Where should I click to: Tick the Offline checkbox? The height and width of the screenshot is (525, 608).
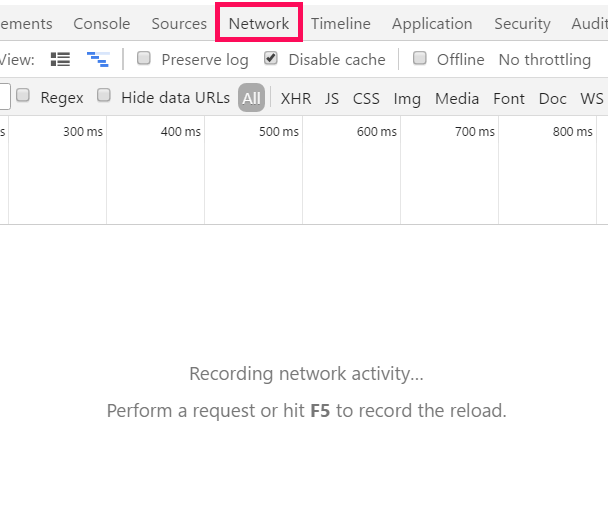pyautogui.click(x=420, y=58)
